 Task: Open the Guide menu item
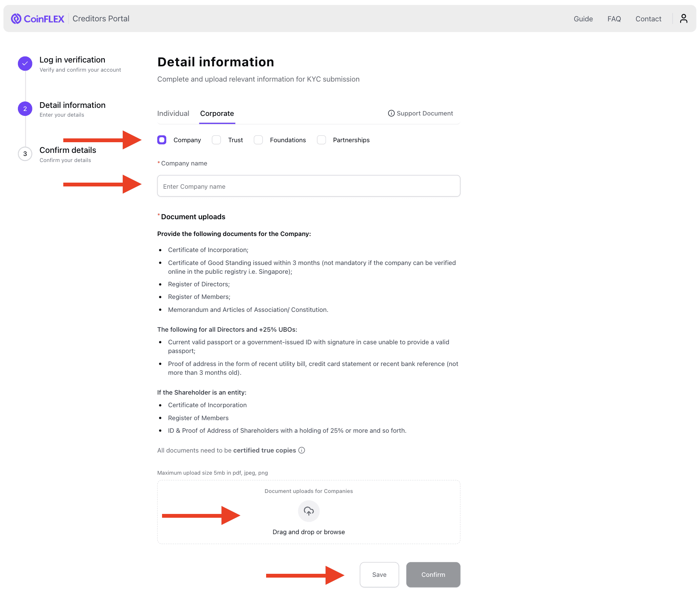(583, 18)
